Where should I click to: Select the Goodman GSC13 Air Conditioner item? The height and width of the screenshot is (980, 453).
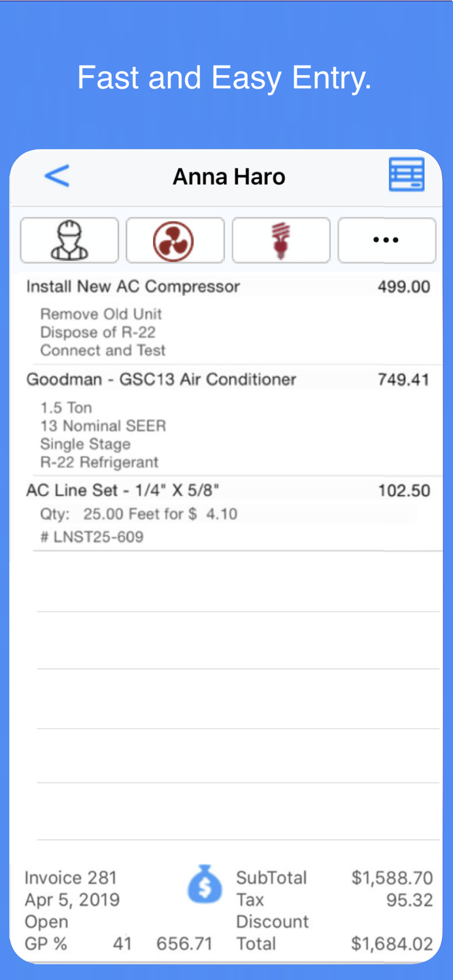(161, 380)
